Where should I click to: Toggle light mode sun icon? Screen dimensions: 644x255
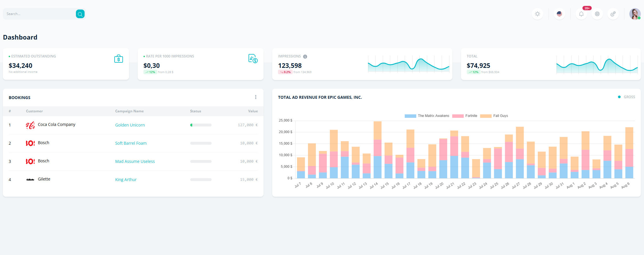[537, 14]
